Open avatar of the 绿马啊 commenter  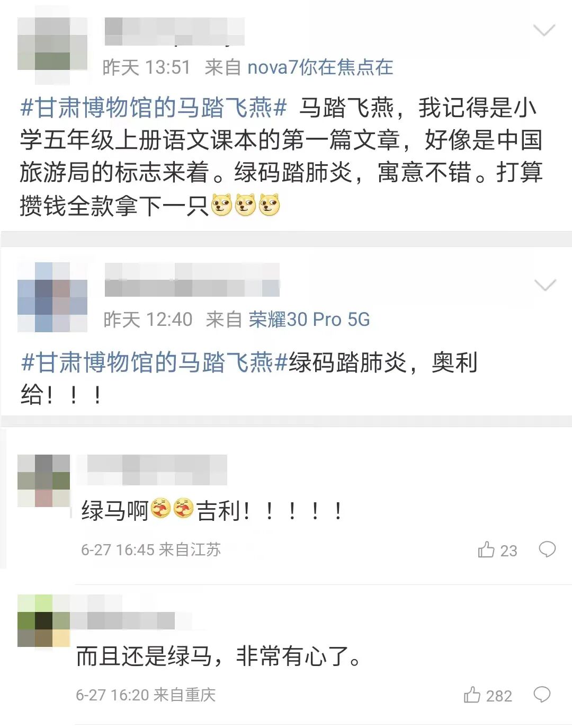tap(43, 481)
